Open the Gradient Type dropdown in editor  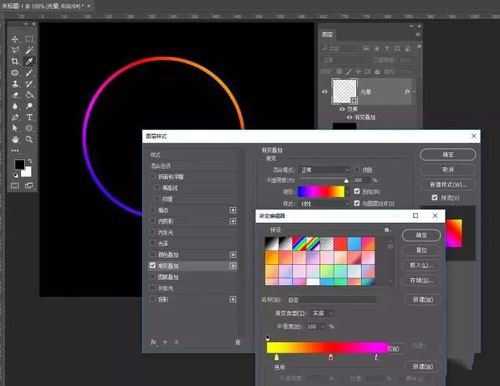tap(322, 313)
